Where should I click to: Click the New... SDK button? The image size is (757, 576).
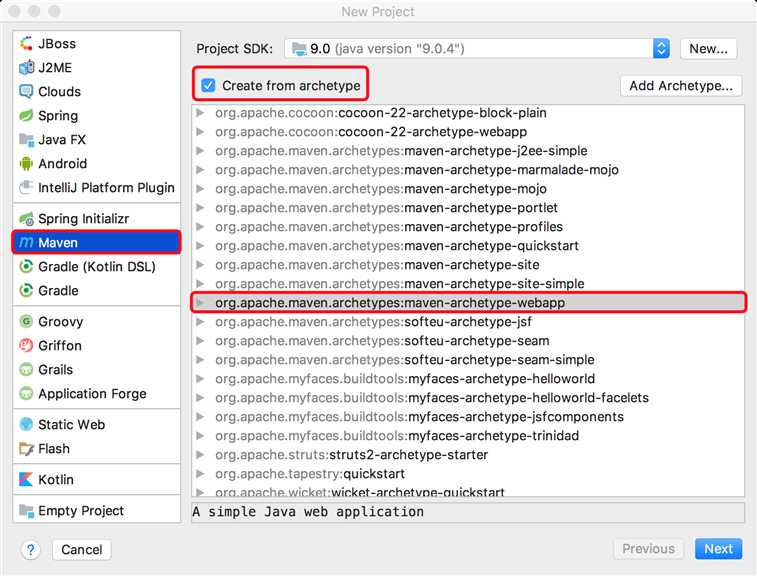point(708,49)
